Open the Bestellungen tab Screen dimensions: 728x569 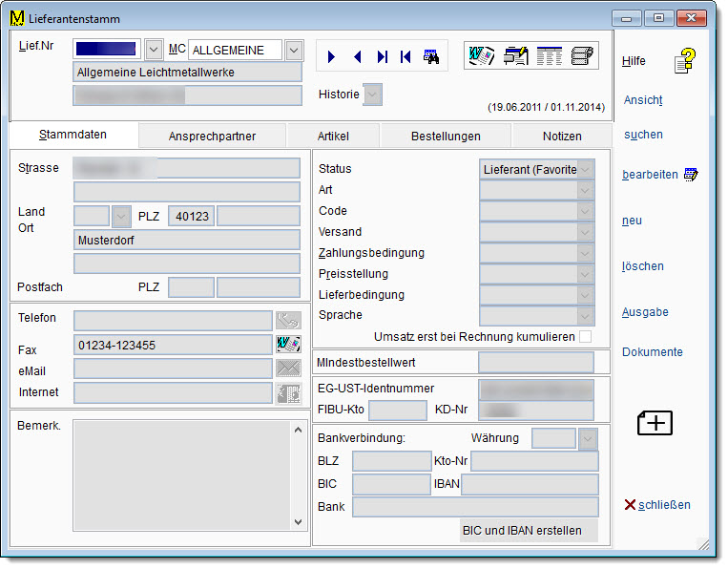coord(446,137)
